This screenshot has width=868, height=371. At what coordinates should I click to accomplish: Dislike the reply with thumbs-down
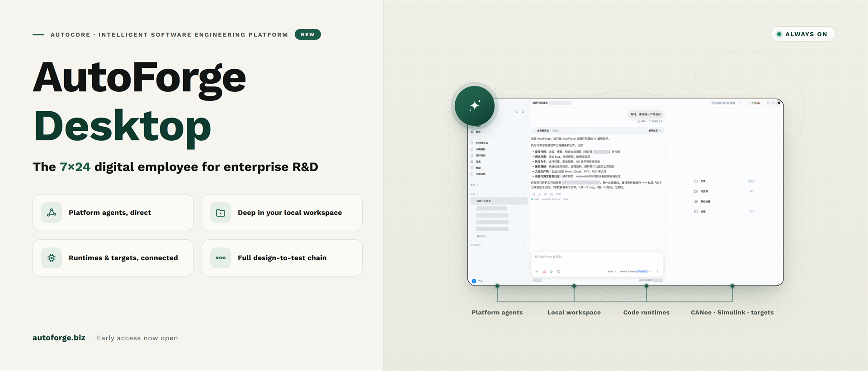coord(545,194)
